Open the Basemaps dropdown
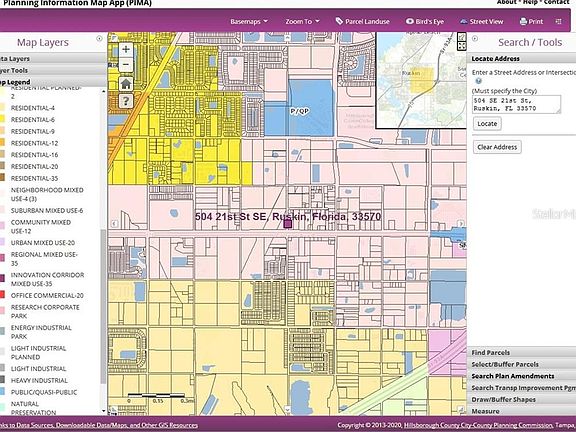This screenshot has height=432, width=576. [249, 21]
